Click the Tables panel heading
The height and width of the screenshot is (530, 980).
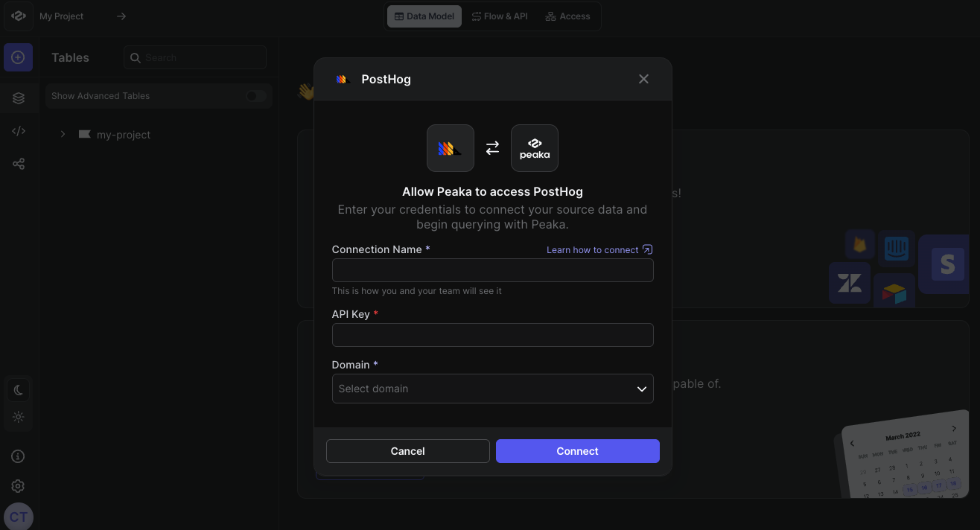pos(70,57)
